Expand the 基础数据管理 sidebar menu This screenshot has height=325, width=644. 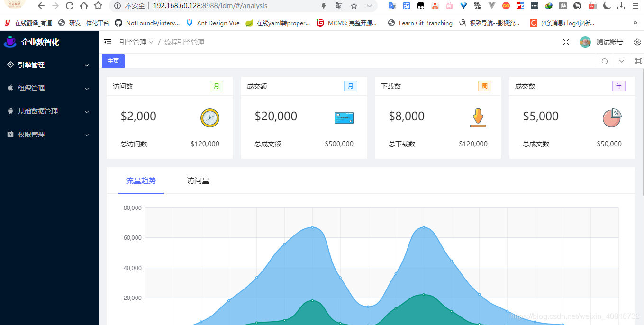click(x=49, y=111)
